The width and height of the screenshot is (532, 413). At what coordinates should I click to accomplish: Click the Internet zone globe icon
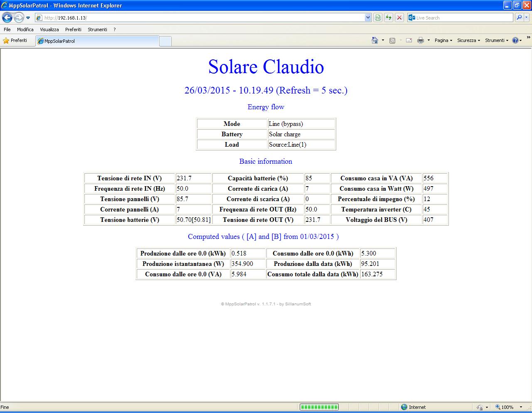[404, 407]
